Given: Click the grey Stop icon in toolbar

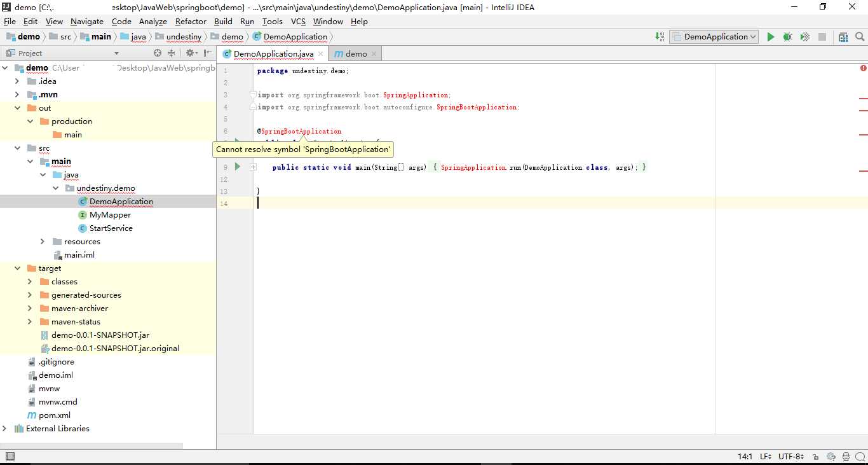Looking at the screenshot, I should 822,37.
